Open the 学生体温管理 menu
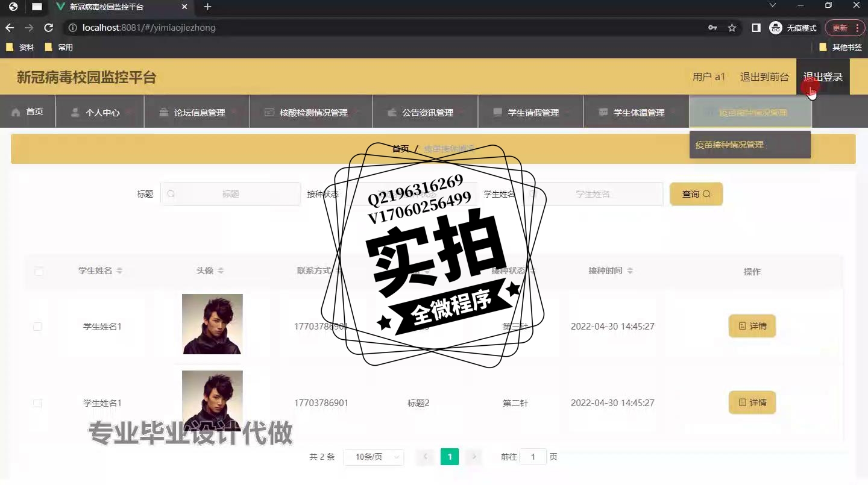 [x=636, y=112]
